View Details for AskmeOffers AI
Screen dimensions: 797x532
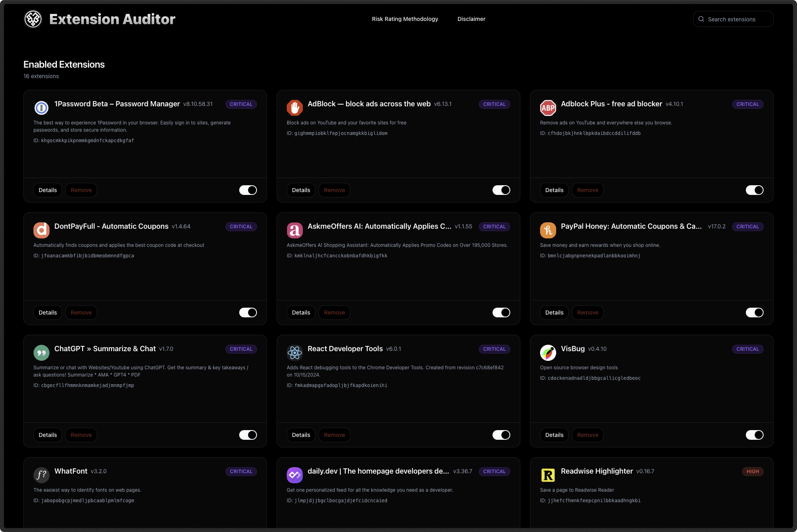(301, 313)
